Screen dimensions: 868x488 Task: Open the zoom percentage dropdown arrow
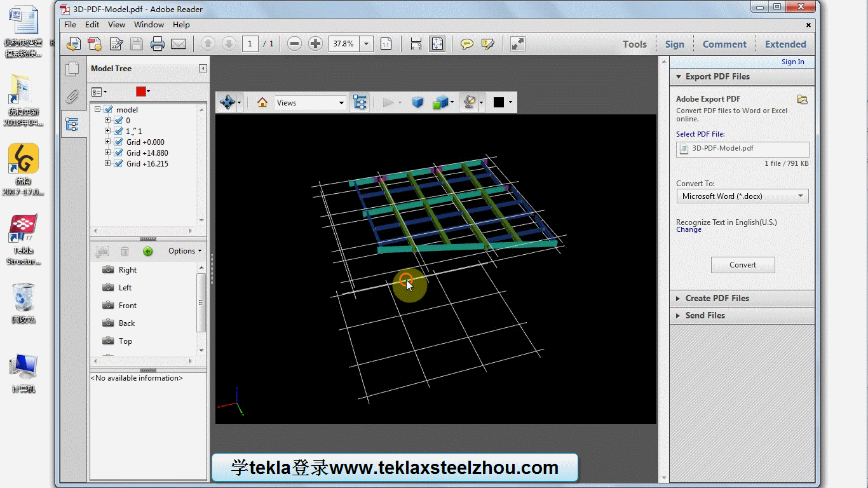click(367, 44)
